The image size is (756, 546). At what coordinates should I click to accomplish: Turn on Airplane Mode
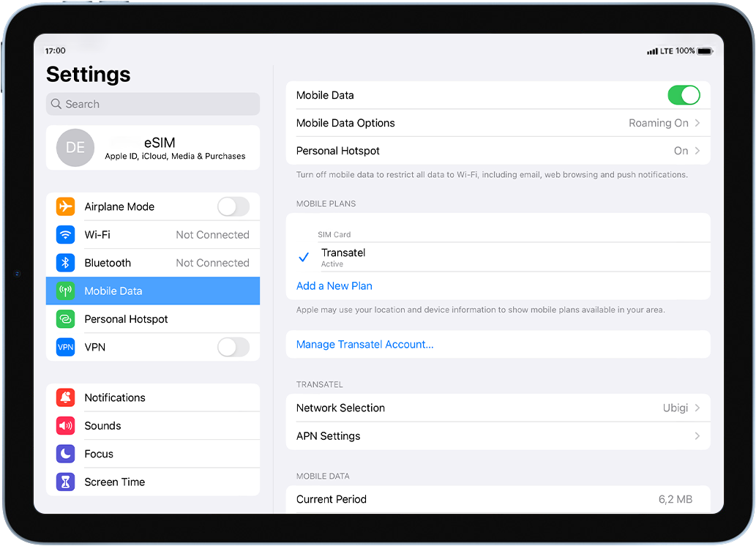(233, 206)
